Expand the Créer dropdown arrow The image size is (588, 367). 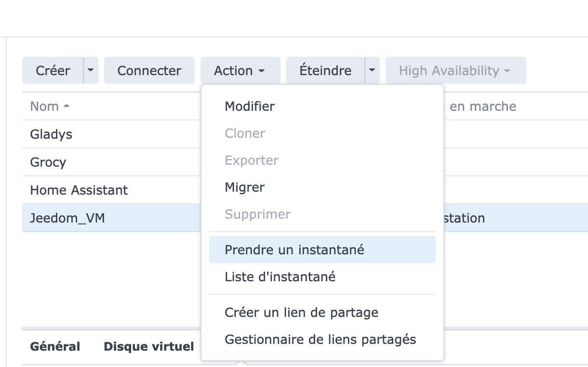[x=91, y=71]
